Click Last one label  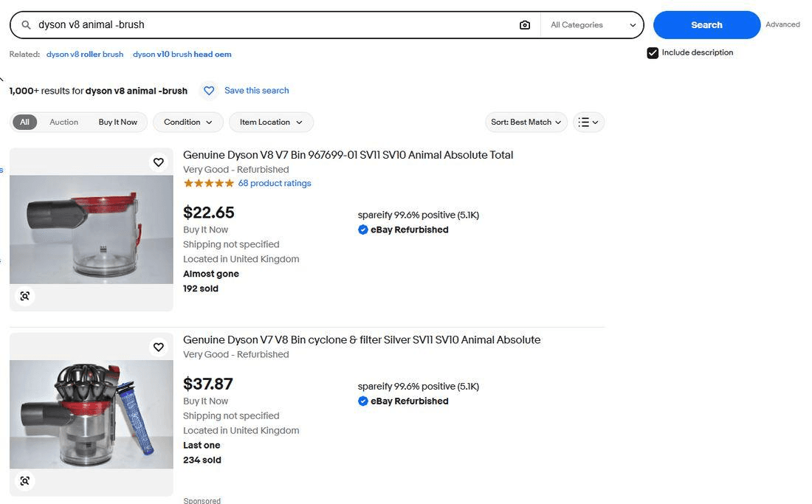click(202, 445)
